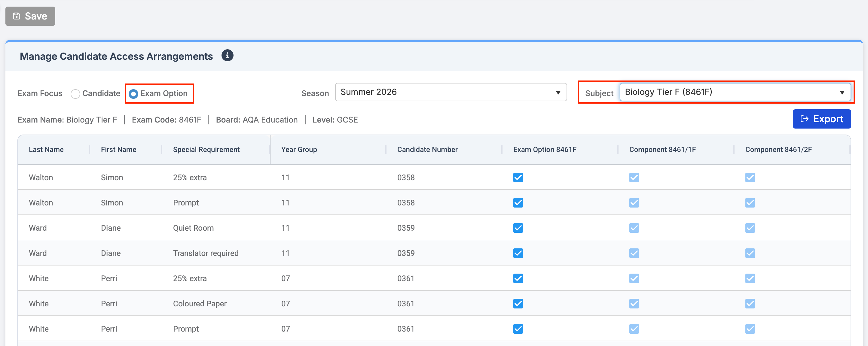Toggle Component 8461/1F for Ward Quiet Room
Viewport: 868px width, 346px height.
coord(634,228)
